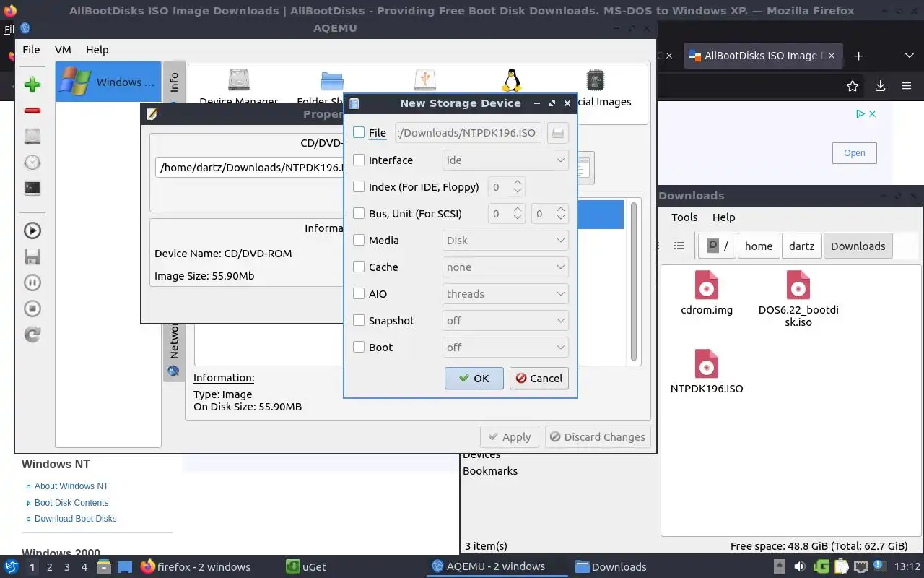Click the red Delete VM minus icon

coord(32,111)
